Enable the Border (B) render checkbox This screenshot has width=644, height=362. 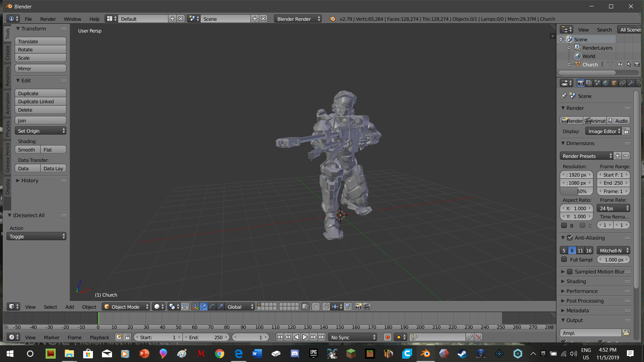point(564,226)
